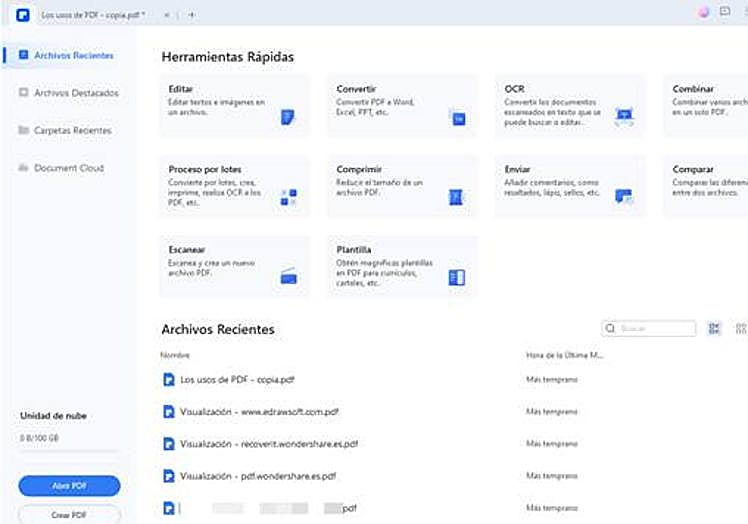748x524 pixels.
Task: Click the Convertir PDF tool icon
Action: 459,117
